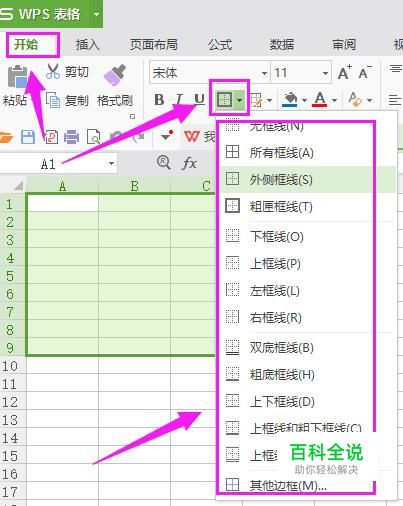This screenshot has height=506, width=403.
Task: Toggle bold formatting with B
Action: 159,99
